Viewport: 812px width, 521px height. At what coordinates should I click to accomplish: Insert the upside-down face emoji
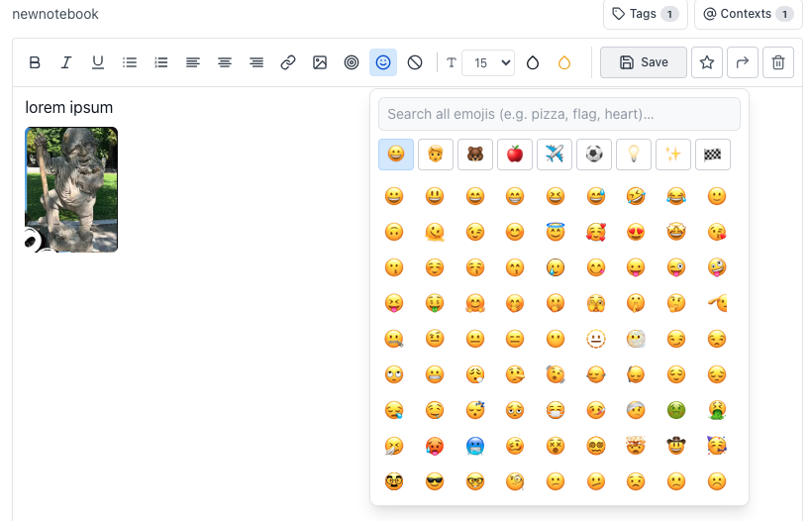coord(394,232)
